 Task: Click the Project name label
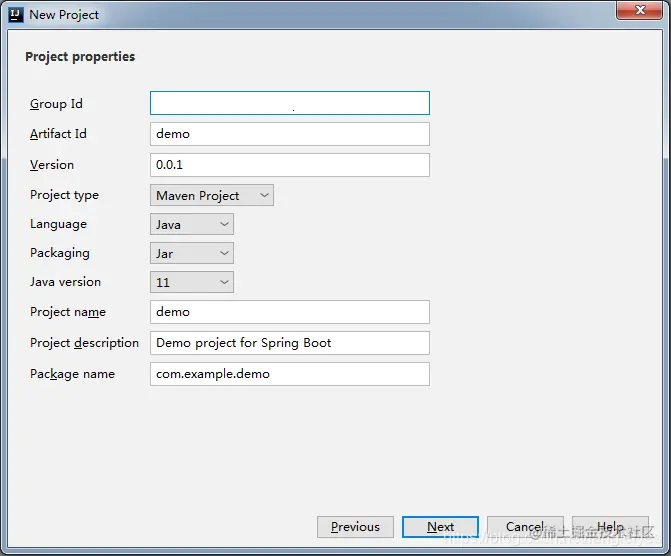[x=68, y=312]
